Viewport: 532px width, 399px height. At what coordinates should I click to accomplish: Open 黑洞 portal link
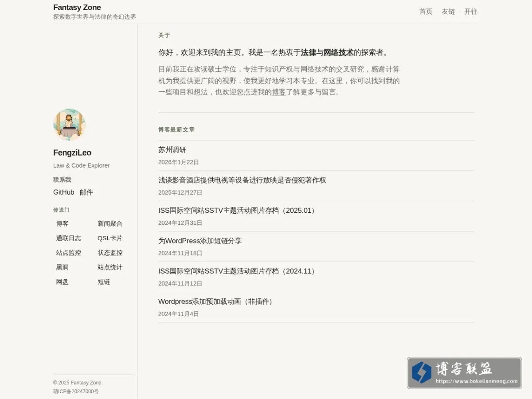(62, 267)
